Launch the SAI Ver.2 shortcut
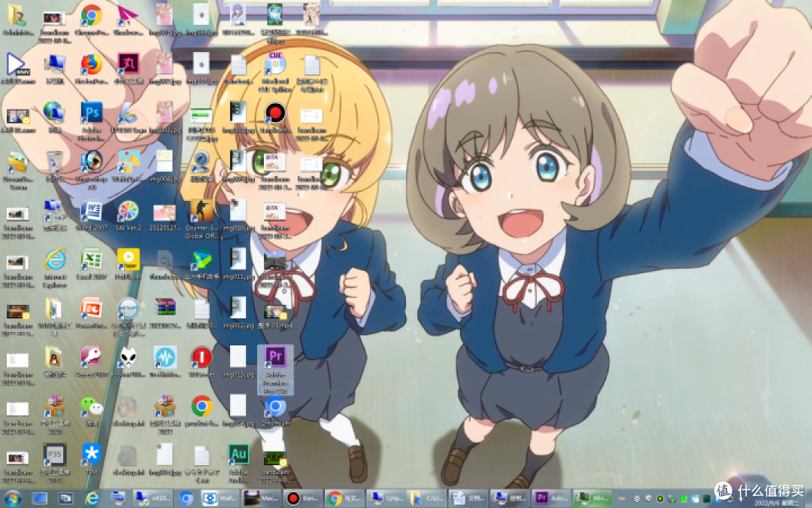This screenshot has width=812, height=508. pos(128,216)
